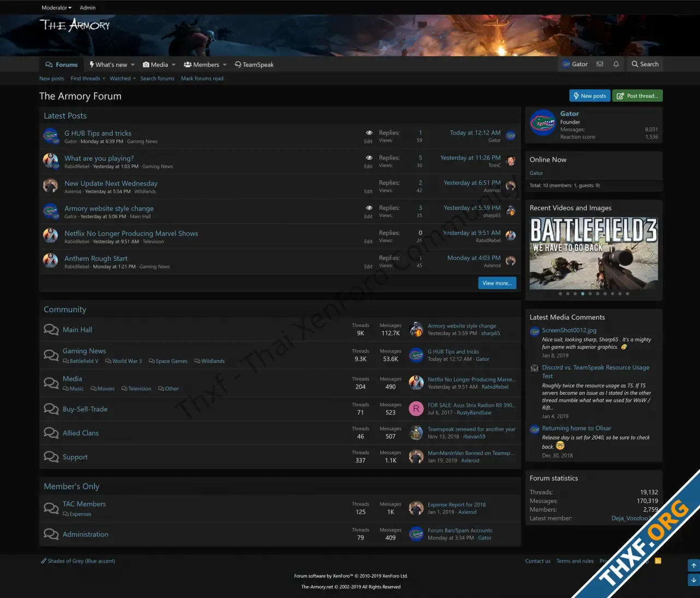Image resolution: width=700 pixels, height=598 pixels.
Task: Expand the Media nav dropdown arrow
Action: (x=174, y=65)
